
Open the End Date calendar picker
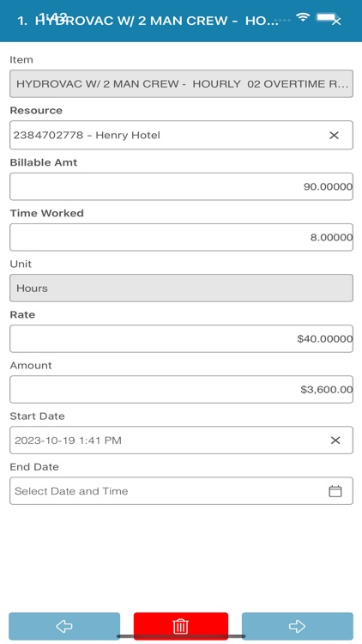pos(335,491)
